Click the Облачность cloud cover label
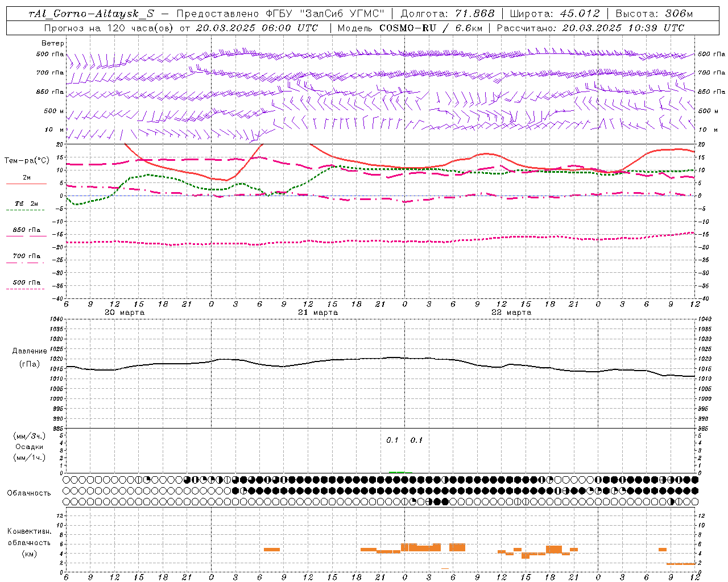 click(x=29, y=493)
